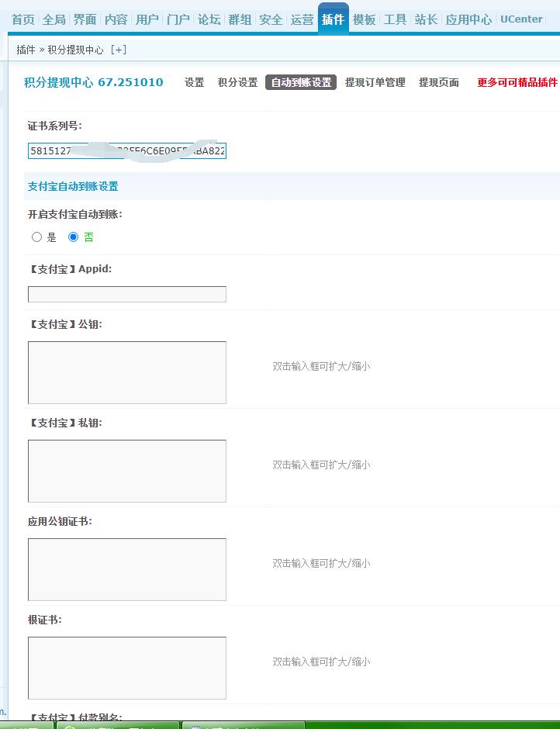Click inside the 【支付宝】公钥 textarea
The height and width of the screenshot is (729, 560).
[126, 372]
